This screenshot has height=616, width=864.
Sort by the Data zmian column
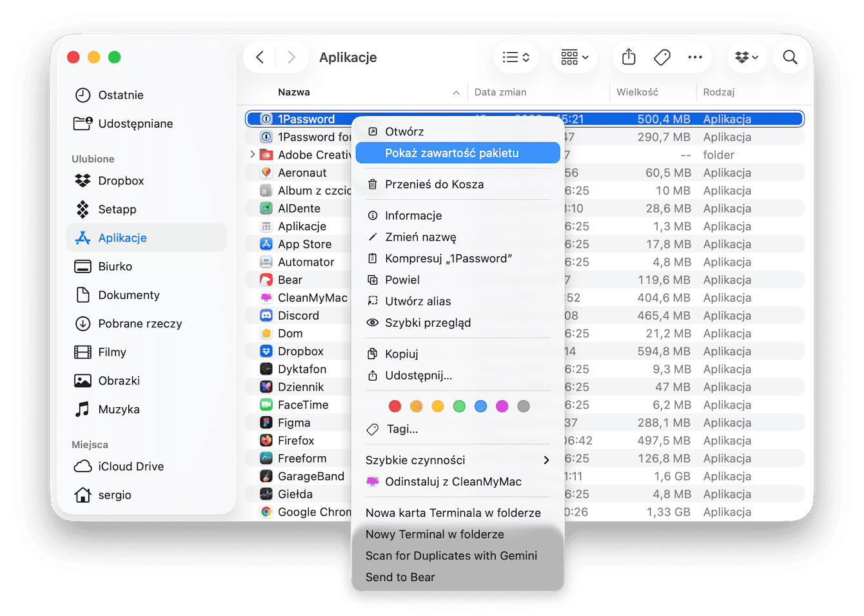[500, 92]
